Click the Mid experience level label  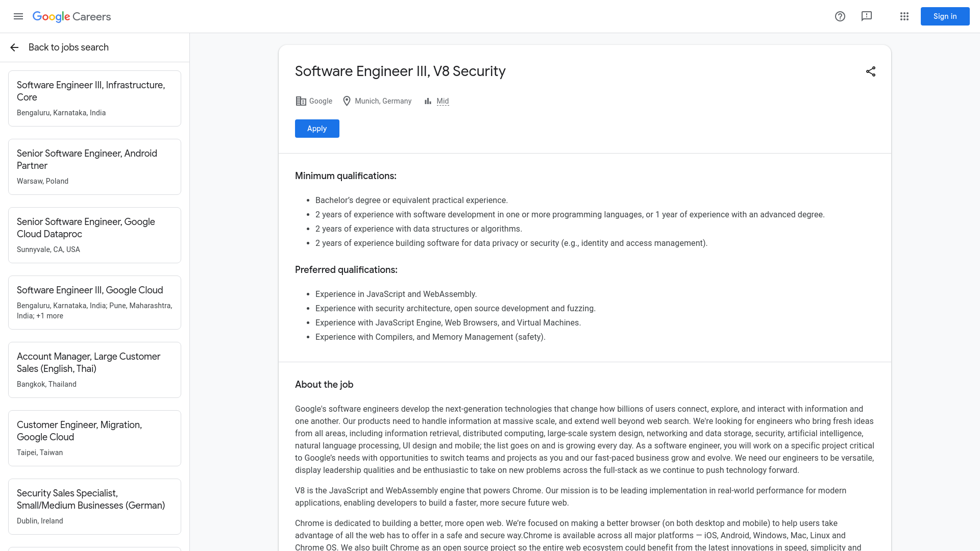[443, 101]
